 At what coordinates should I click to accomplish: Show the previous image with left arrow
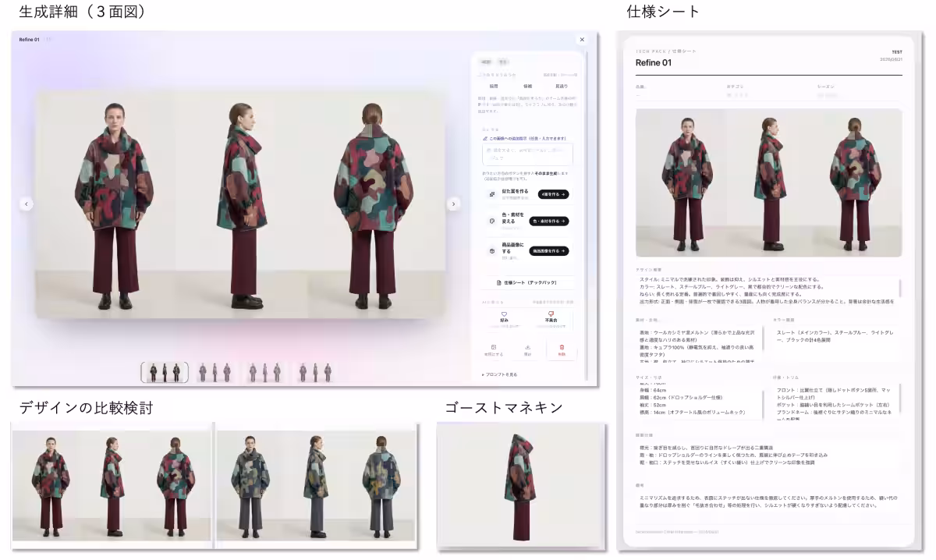coord(26,204)
